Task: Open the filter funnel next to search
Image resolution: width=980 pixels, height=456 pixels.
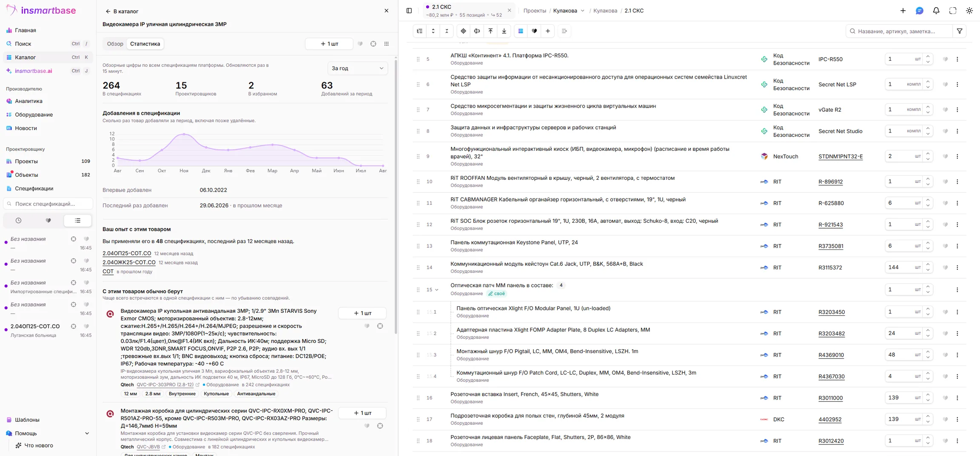Action: pos(960,31)
